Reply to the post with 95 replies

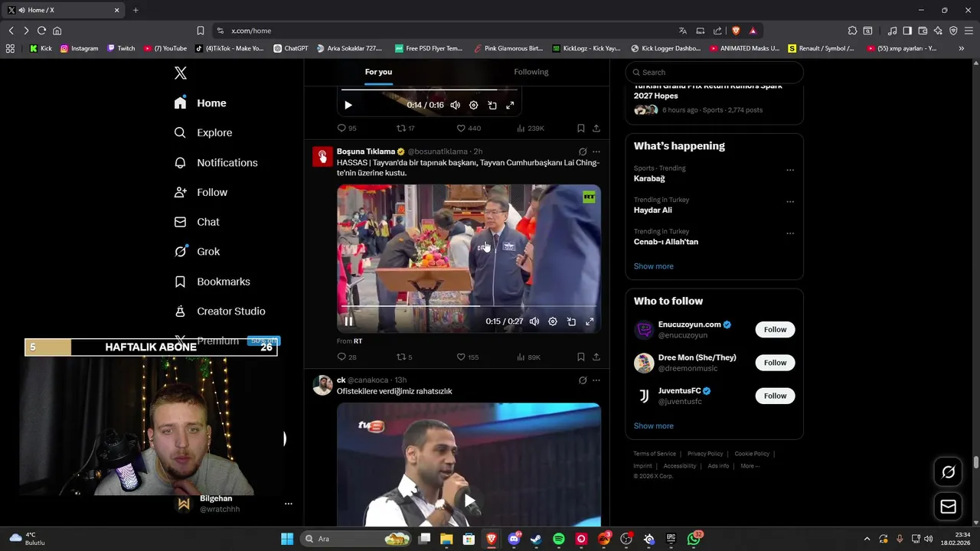pos(346,128)
